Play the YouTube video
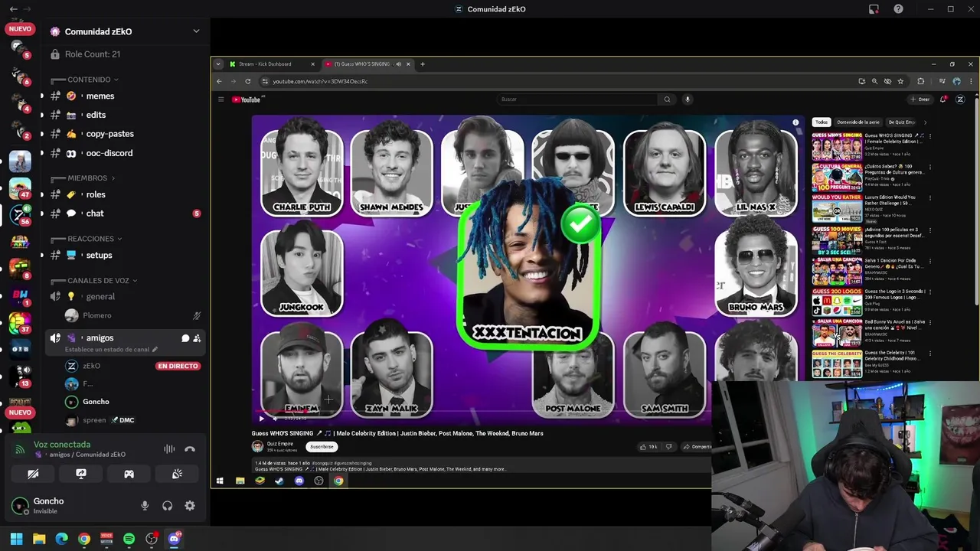This screenshot has width=980, height=551. click(261, 419)
